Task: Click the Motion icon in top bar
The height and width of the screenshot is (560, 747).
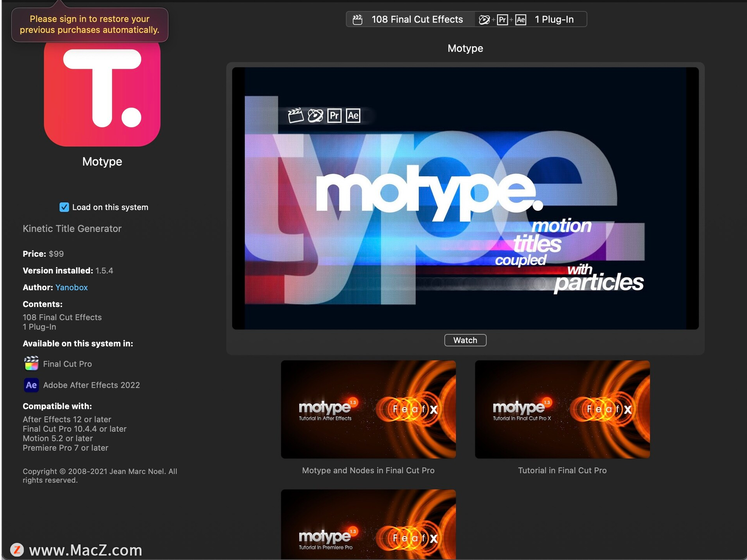Action: point(484,19)
